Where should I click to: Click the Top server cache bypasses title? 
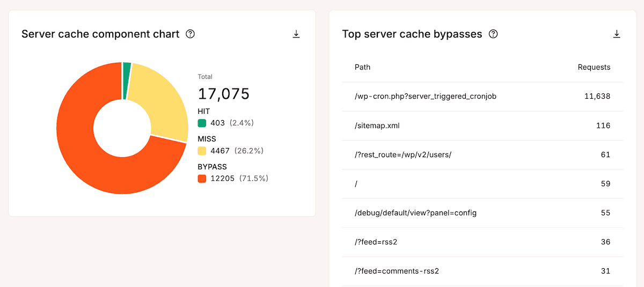(412, 34)
